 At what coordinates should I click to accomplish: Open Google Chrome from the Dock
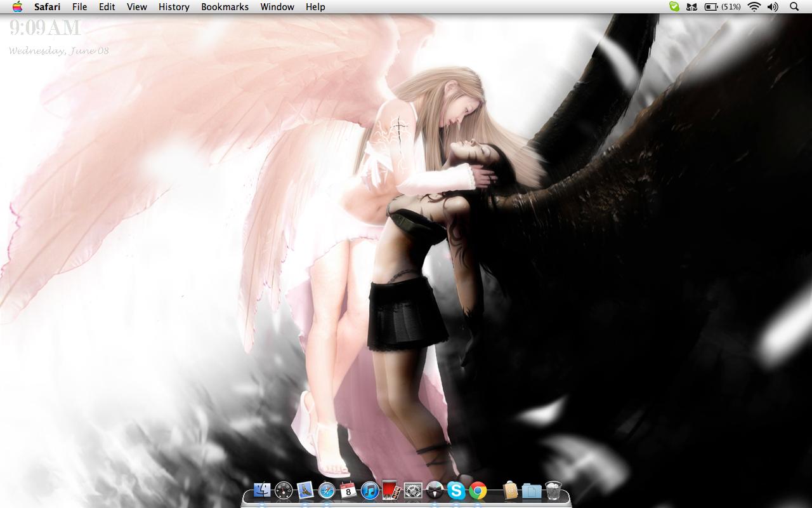(478, 490)
